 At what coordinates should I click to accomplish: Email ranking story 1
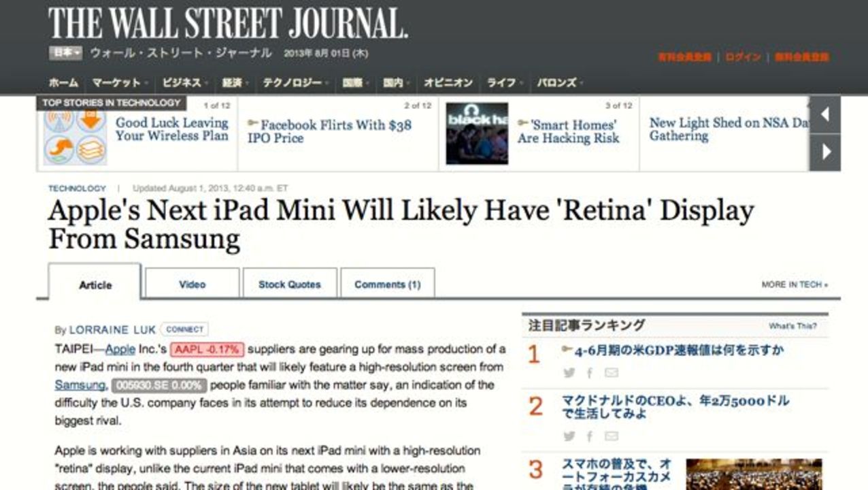(x=612, y=372)
